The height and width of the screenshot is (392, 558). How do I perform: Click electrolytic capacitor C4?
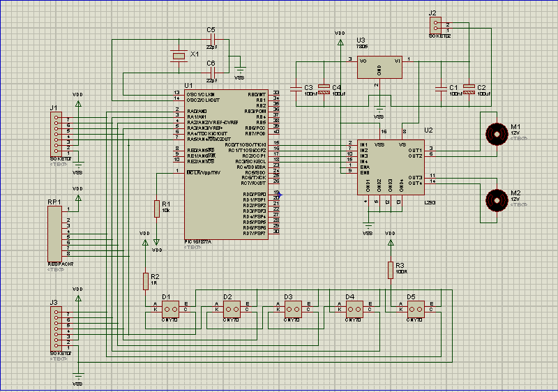(324, 90)
